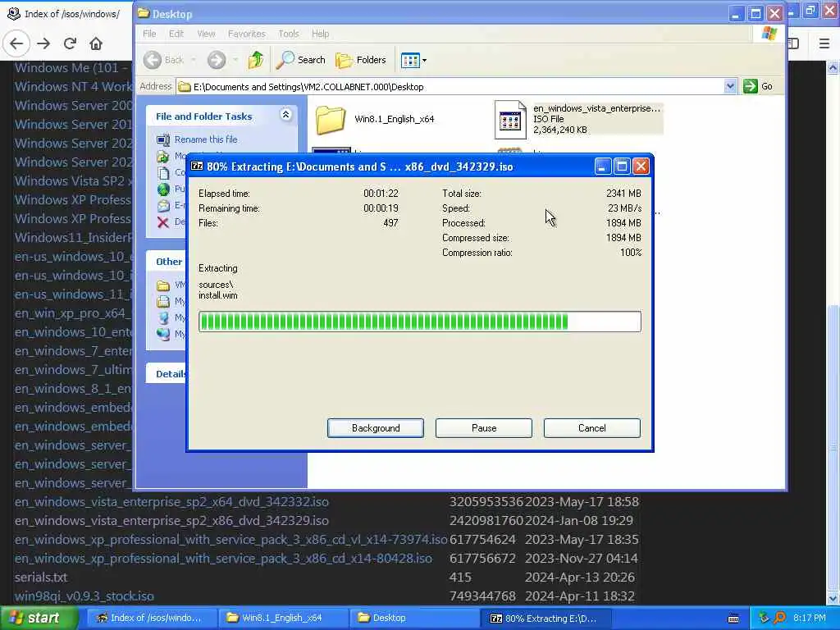Open Help menu in Desktop window
The width and height of the screenshot is (840, 630).
click(321, 34)
